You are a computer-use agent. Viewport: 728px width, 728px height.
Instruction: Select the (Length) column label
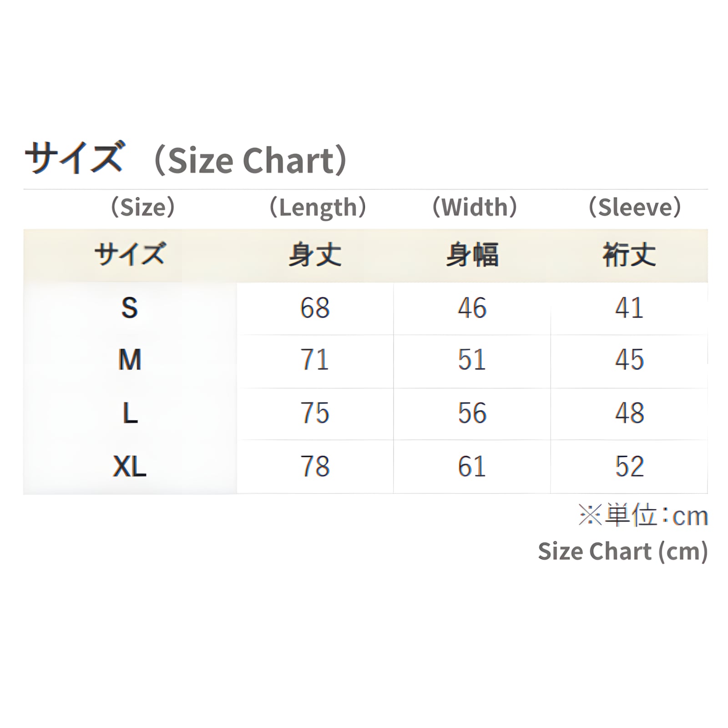pos(318,207)
